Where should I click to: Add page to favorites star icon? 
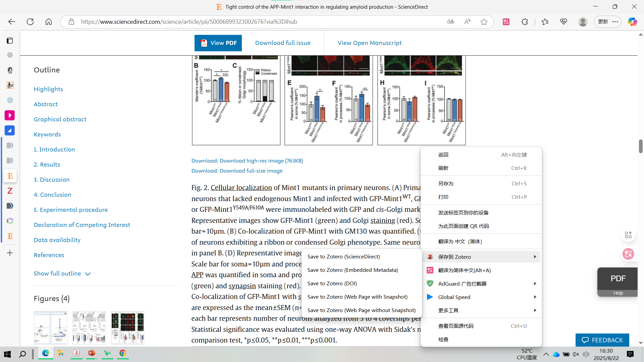coord(484,22)
